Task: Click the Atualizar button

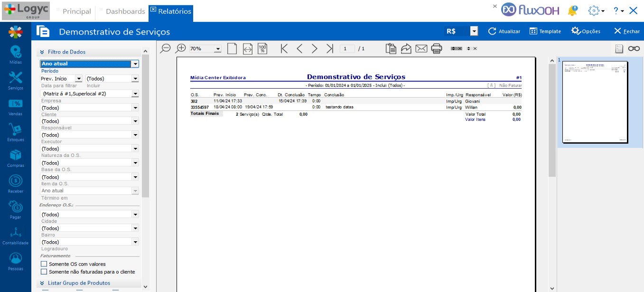Action: tap(504, 31)
